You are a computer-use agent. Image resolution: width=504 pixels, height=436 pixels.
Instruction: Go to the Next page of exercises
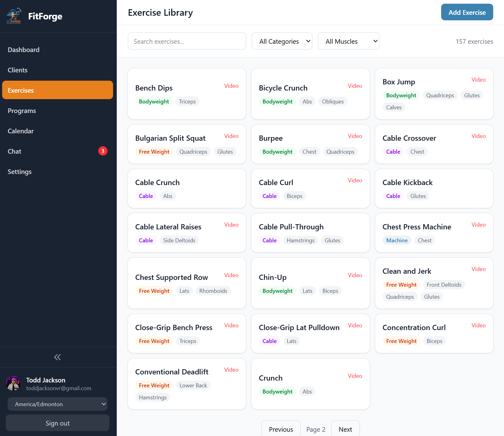pos(345,429)
